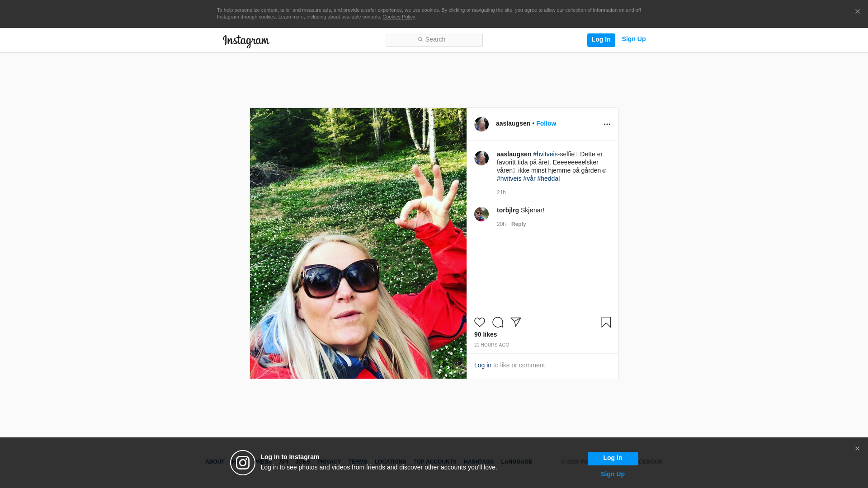This screenshot has width=868, height=488.
Task: Click the bookmark save icon
Action: pos(606,322)
